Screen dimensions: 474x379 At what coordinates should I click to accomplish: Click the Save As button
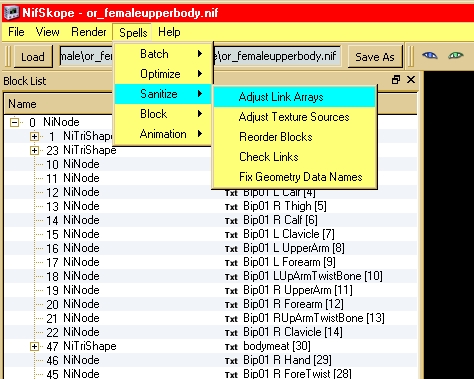[375, 57]
